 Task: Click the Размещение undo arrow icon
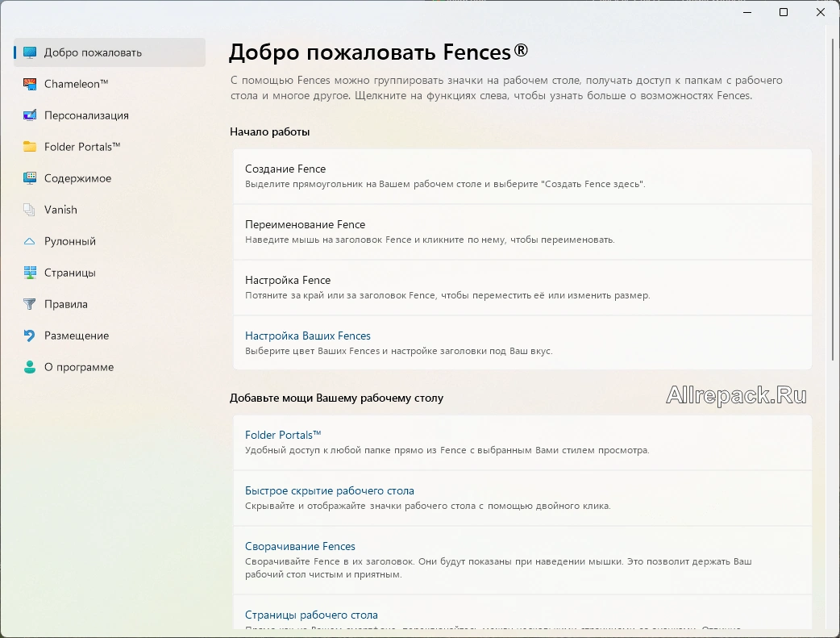[x=30, y=336]
